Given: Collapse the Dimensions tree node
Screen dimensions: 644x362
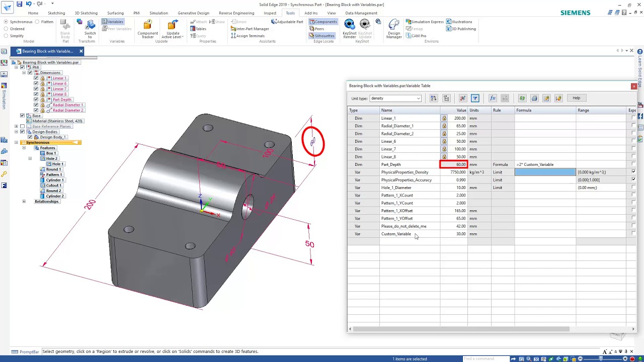Looking at the screenshot, I should tap(24, 73).
